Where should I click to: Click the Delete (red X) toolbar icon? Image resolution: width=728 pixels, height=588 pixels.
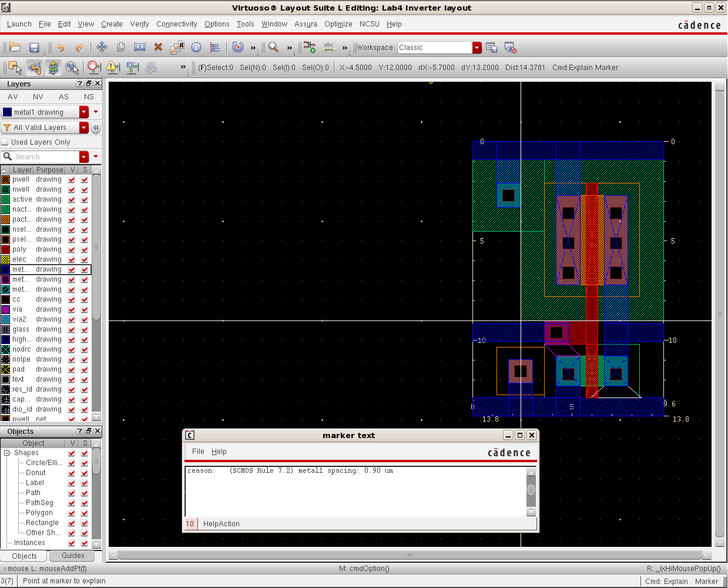157,47
